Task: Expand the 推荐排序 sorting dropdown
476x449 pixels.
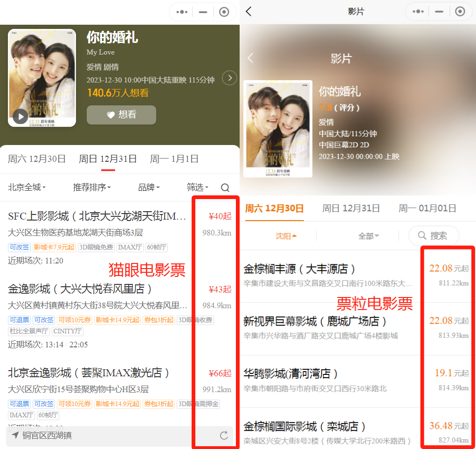Action: pos(92,187)
